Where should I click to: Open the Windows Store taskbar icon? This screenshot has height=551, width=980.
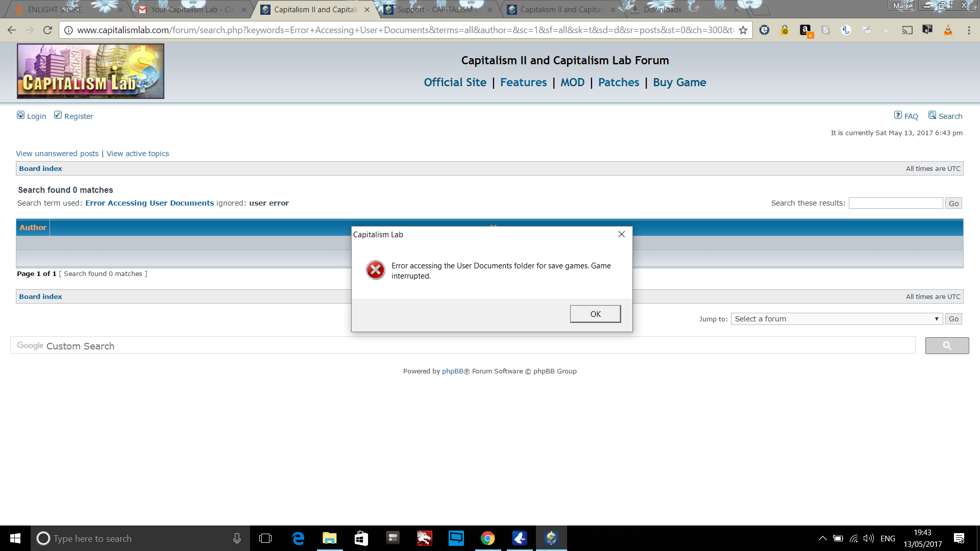click(x=361, y=538)
